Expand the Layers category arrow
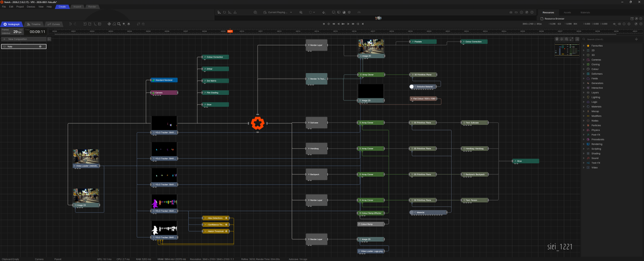Screen dimensions: 644x261 [584, 92]
